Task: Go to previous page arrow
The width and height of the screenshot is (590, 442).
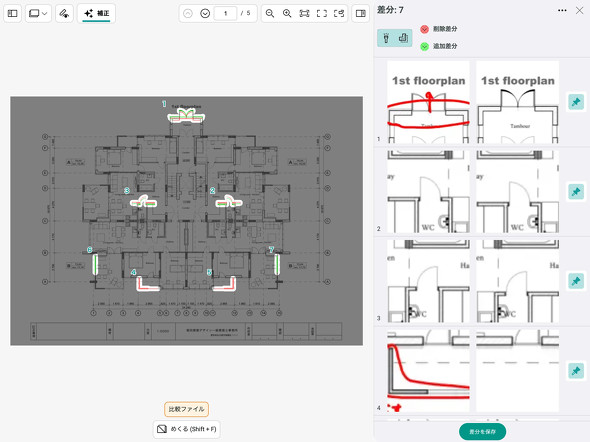Action: (x=188, y=14)
